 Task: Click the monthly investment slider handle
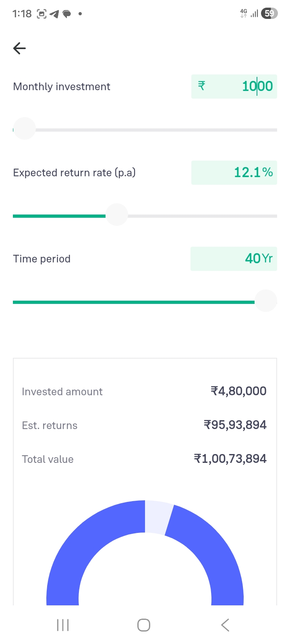pyautogui.click(x=25, y=129)
